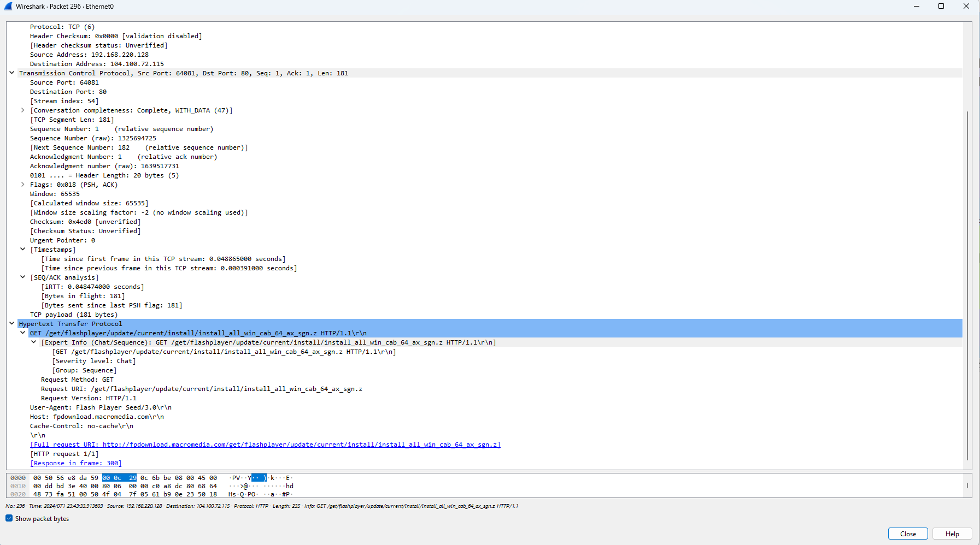Collapse the SEQ/ACK analysis subtree
The height and width of the screenshot is (545, 980).
(x=22, y=277)
